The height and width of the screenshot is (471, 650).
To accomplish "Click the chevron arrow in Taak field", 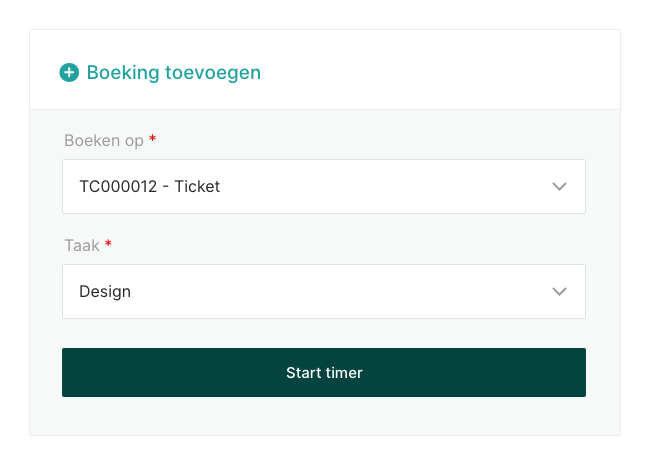I will tap(559, 291).
